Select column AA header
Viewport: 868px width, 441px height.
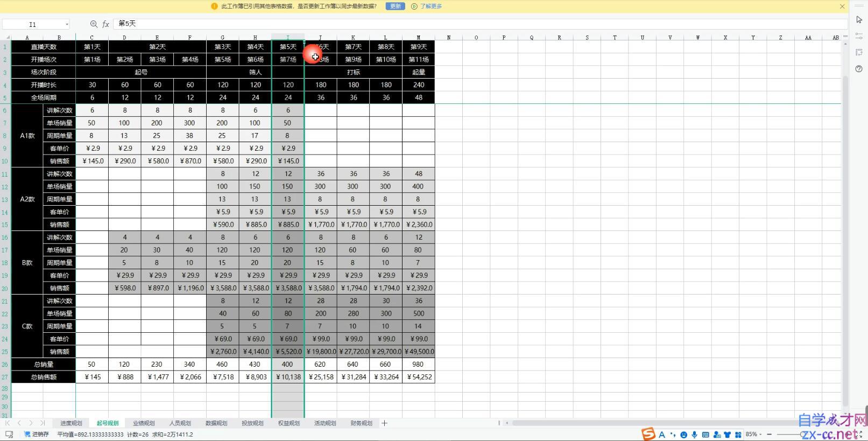pos(808,38)
